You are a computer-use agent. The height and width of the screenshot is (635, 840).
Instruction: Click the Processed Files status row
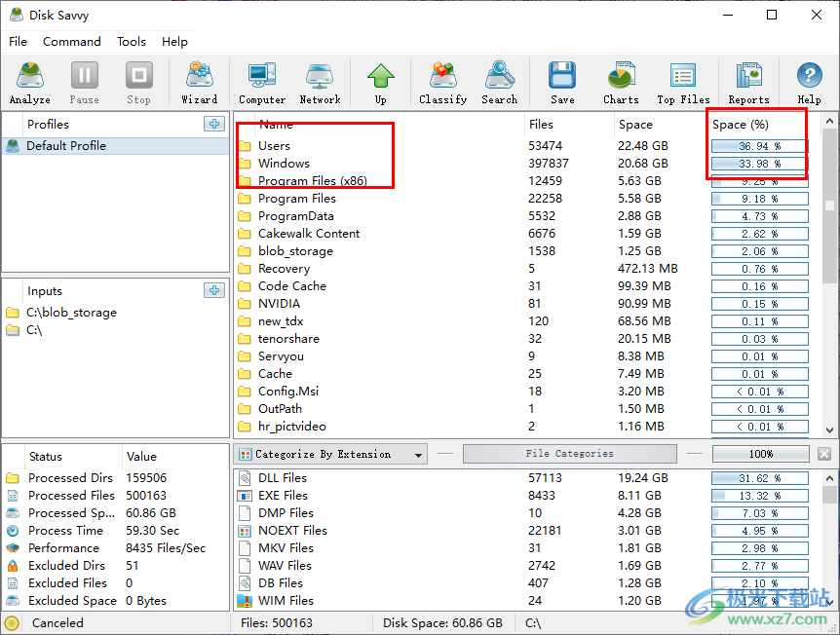click(115, 496)
